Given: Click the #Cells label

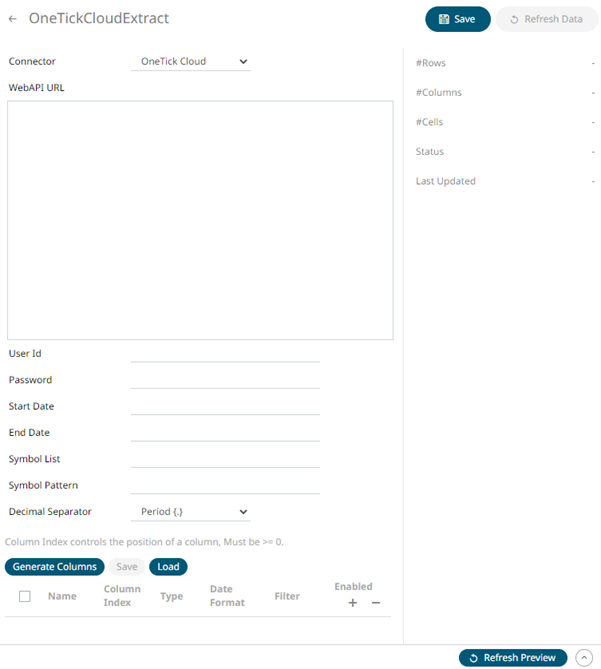Looking at the screenshot, I should tap(430, 122).
